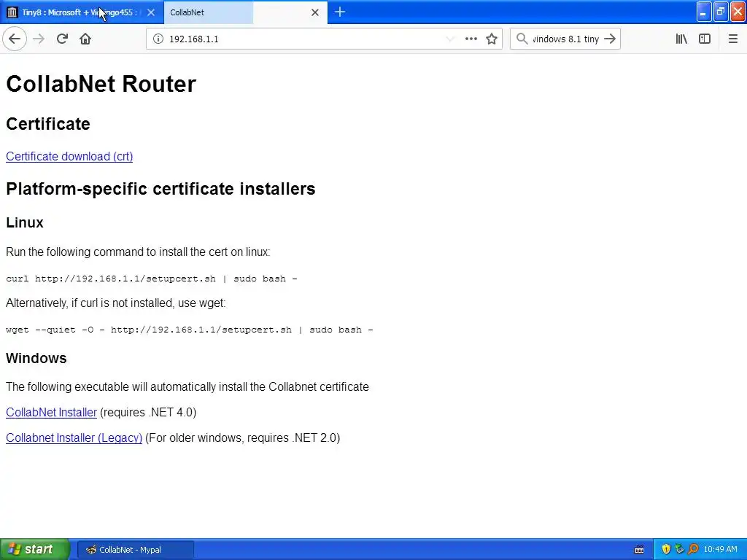The width and height of the screenshot is (747, 560).
Task: Open the Library bookmarks and history icon
Action: coord(681,39)
